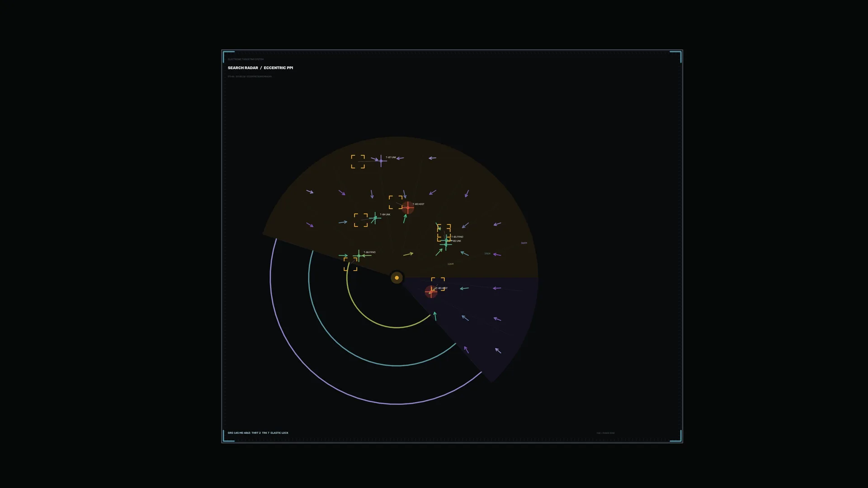Click the T-04 UNK label

385,215
